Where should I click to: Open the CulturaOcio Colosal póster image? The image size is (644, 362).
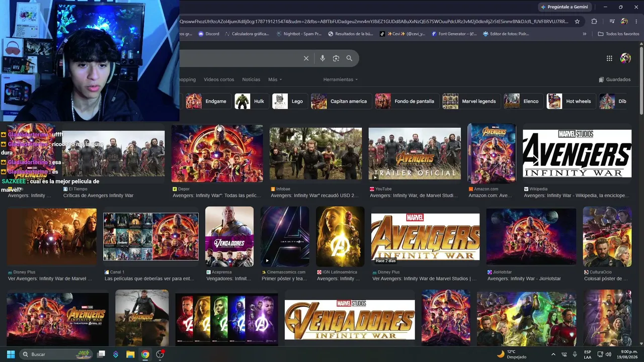click(x=607, y=236)
